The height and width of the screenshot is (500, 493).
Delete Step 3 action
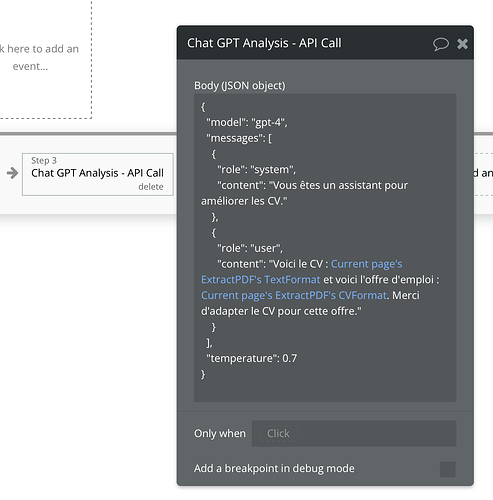pos(151,187)
